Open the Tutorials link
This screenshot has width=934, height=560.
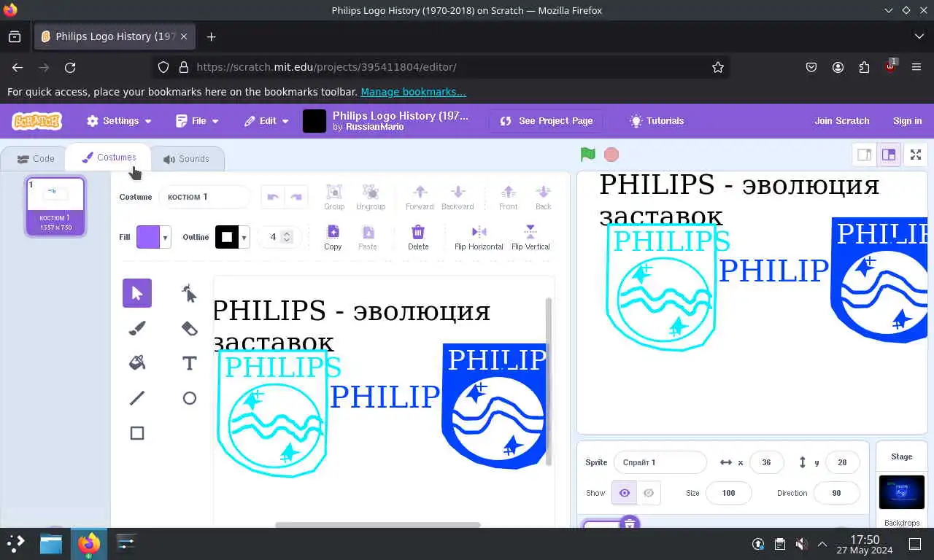[657, 121]
